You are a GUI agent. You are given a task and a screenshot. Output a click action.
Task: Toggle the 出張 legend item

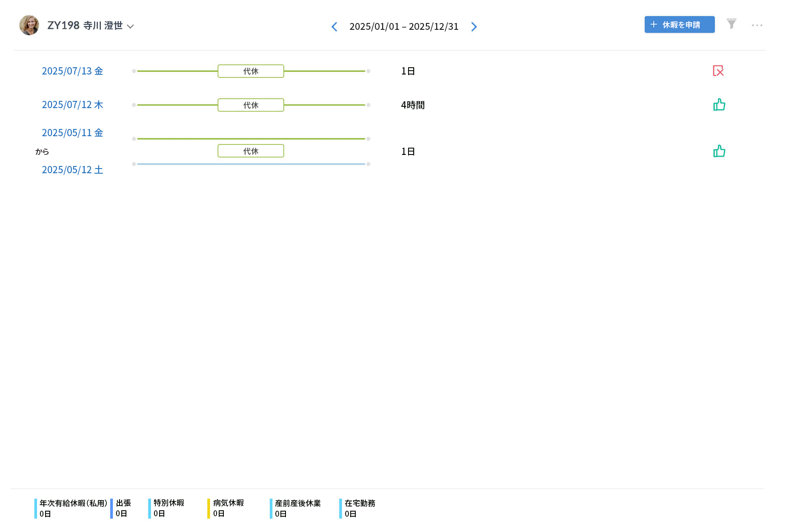[123, 508]
